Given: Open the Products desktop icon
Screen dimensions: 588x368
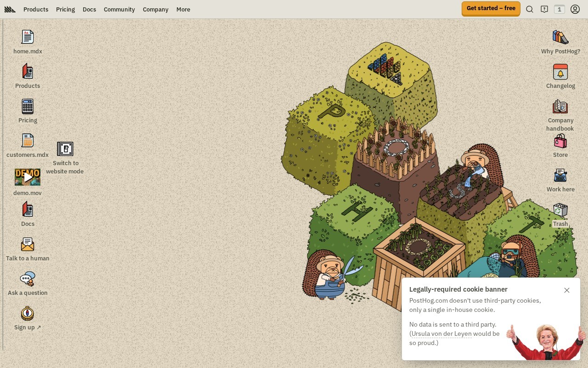Looking at the screenshot, I should (28, 71).
